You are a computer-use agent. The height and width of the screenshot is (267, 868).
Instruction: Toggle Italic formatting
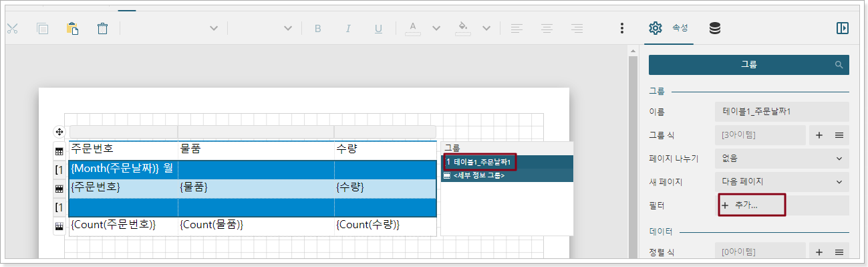point(348,28)
